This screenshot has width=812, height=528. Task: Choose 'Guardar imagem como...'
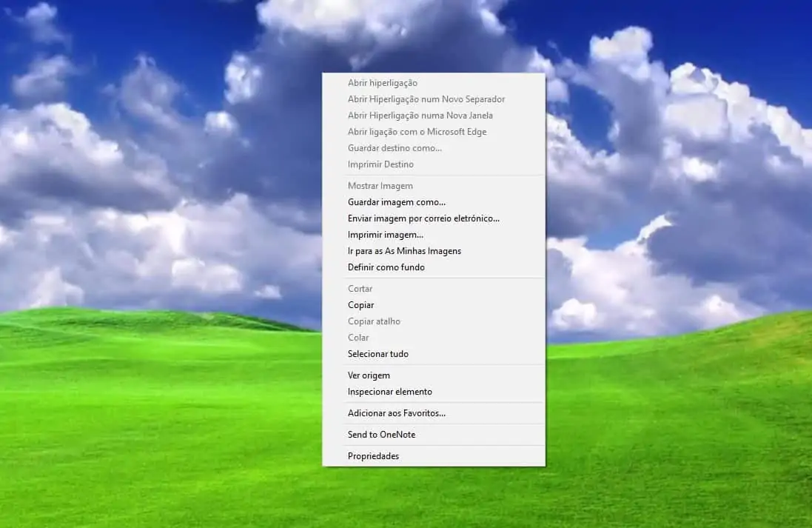434,202
